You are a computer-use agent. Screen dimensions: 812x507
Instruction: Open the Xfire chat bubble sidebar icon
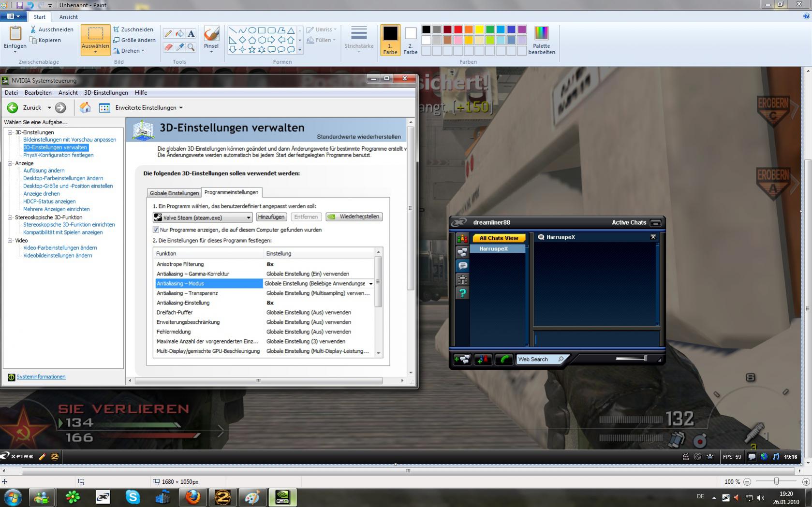pyautogui.click(x=462, y=266)
